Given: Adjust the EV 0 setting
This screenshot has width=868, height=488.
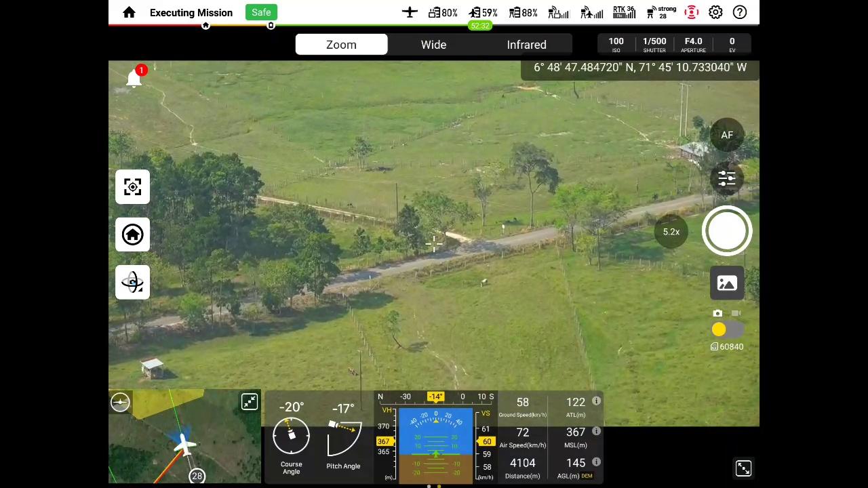Looking at the screenshot, I should coord(732,45).
